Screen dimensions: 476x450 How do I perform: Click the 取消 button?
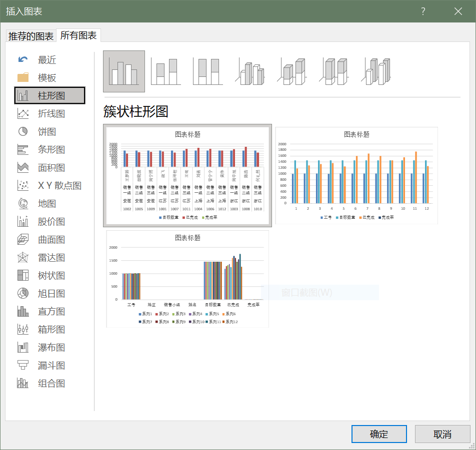coord(442,434)
